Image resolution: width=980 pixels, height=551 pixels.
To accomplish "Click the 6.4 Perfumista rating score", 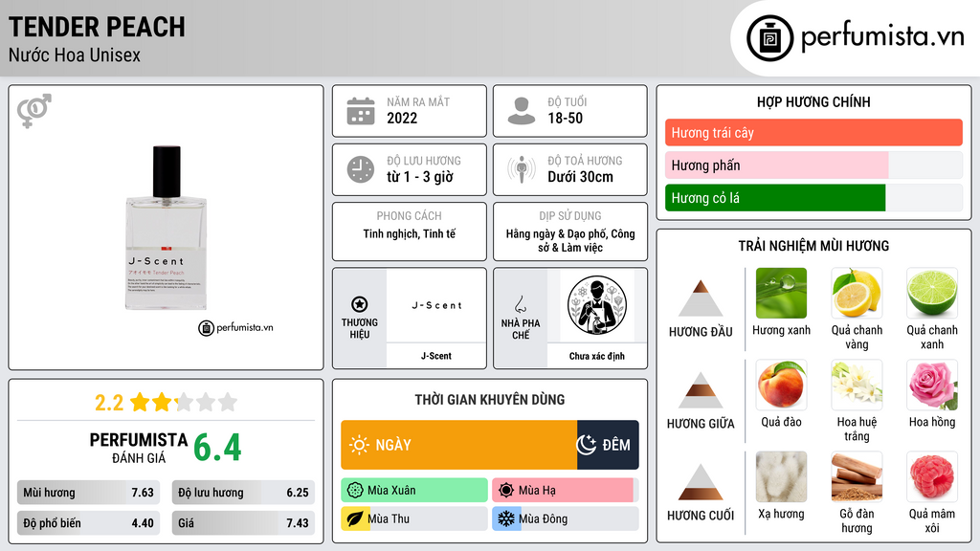I will 217,448.
